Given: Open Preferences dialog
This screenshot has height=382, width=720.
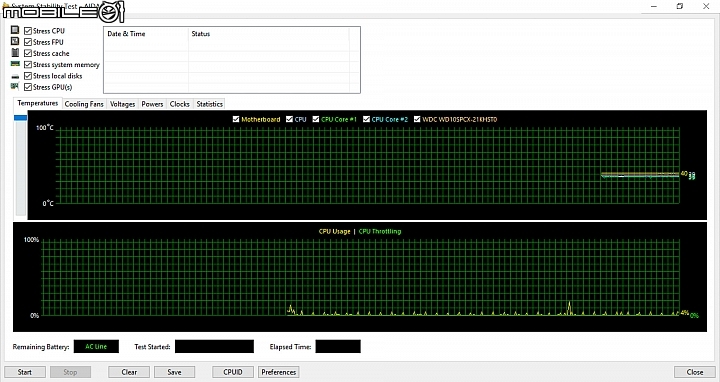Looking at the screenshot, I should [279, 372].
